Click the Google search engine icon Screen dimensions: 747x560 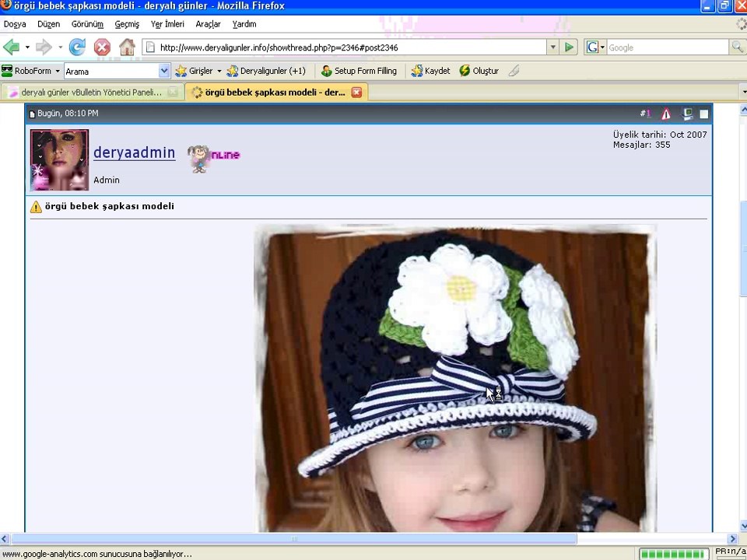point(592,47)
